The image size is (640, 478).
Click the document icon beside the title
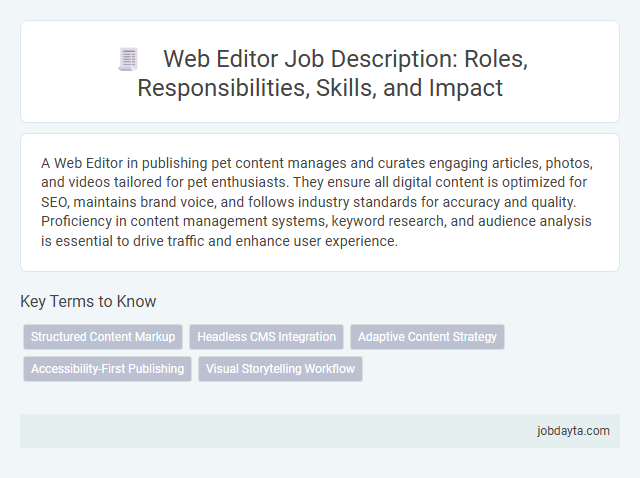coord(128,59)
